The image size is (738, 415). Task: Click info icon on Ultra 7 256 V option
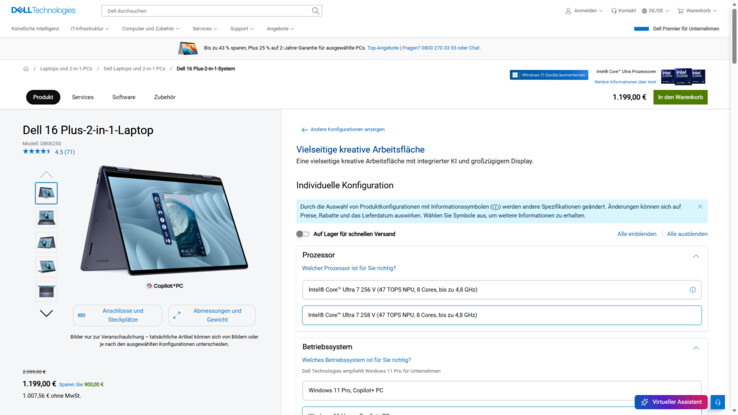tap(692, 290)
